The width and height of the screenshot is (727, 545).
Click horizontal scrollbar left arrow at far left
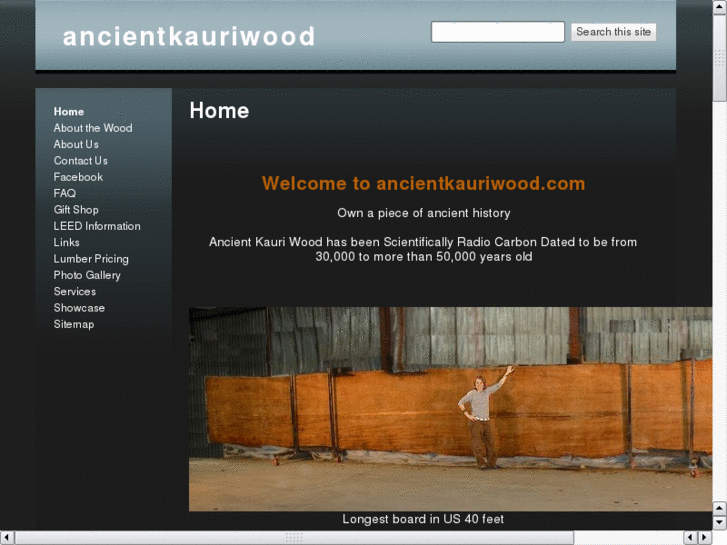pyautogui.click(x=6, y=538)
